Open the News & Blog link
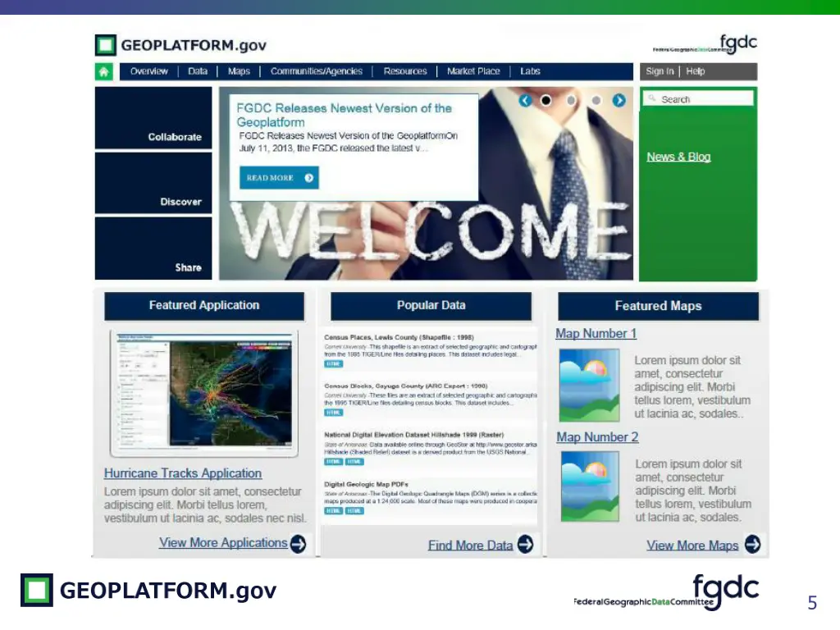Viewport: 840px width, 630px height. click(678, 157)
